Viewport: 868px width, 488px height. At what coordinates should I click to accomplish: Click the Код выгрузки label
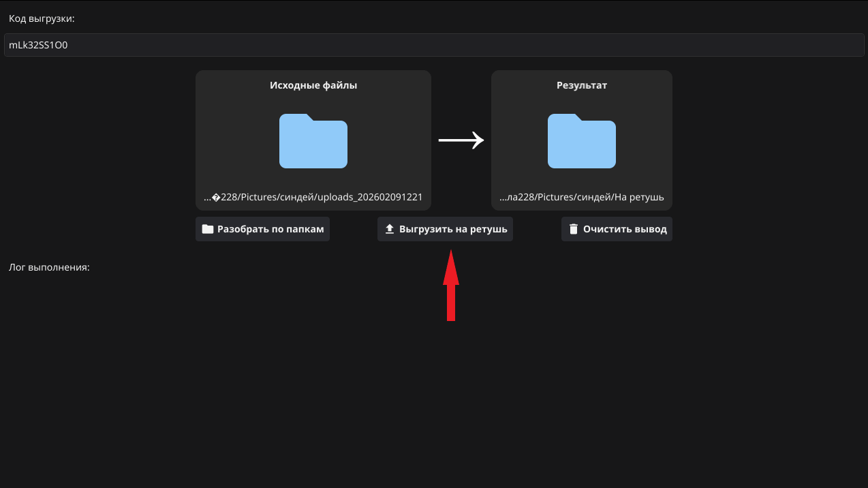(x=42, y=18)
